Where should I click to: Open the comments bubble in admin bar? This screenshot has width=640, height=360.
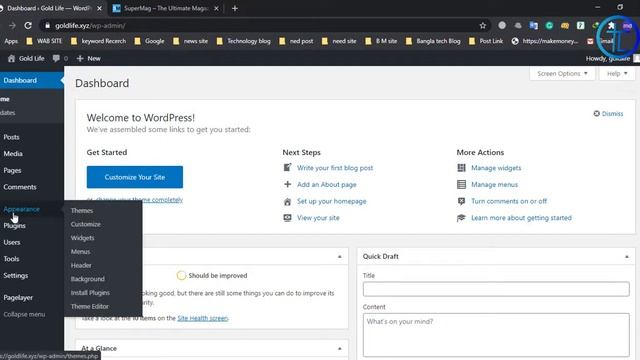[56, 58]
